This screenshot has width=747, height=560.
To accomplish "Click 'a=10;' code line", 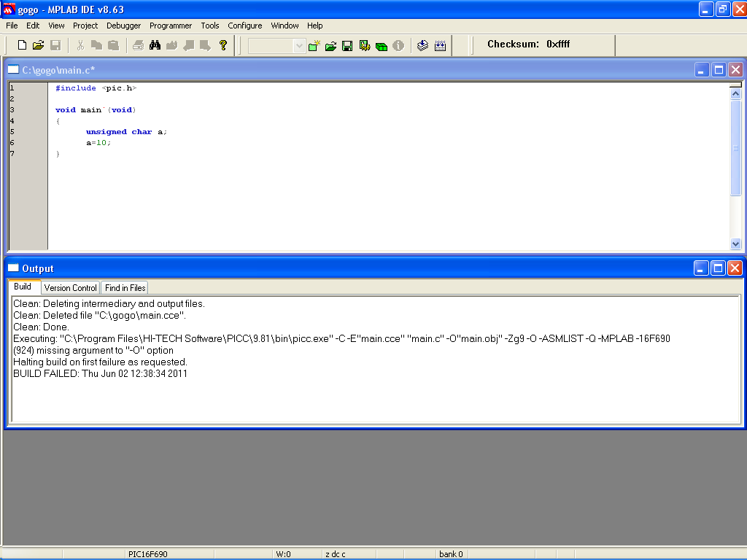I will (x=98, y=143).
